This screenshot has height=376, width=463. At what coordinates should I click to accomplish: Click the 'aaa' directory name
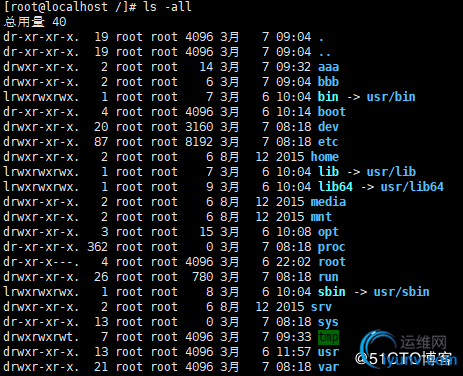click(x=328, y=67)
